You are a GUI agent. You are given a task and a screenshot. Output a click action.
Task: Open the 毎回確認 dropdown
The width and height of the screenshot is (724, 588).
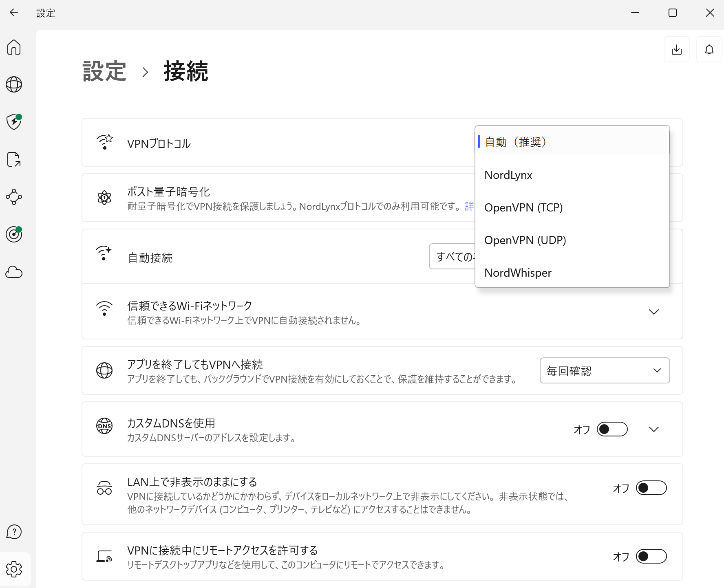pyautogui.click(x=605, y=370)
